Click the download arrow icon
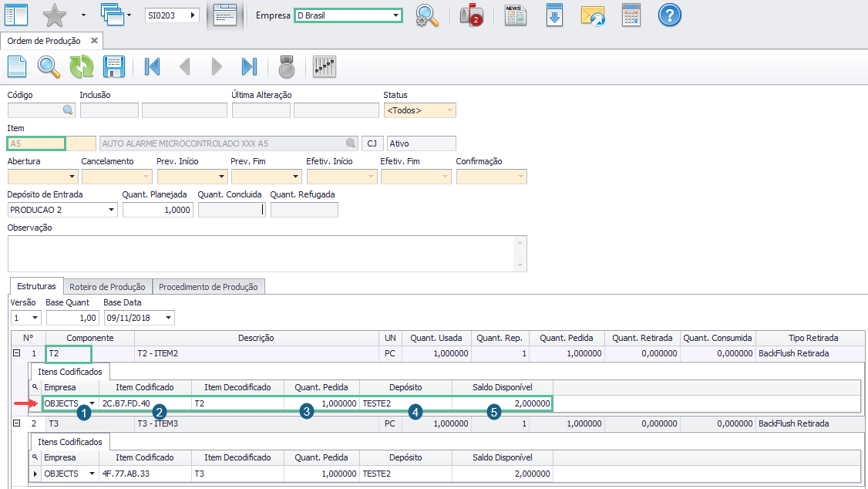Screen dimensions: 868x489 [x=554, y=15]
